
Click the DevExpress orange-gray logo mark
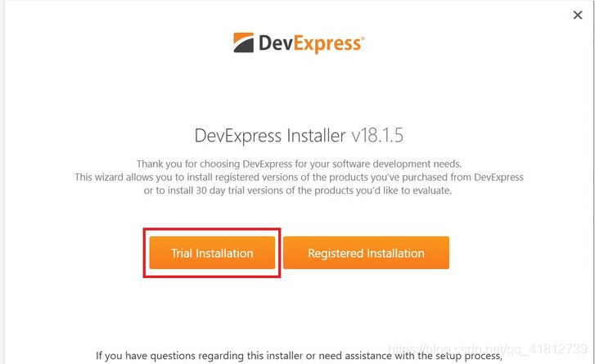click(243, 43)
